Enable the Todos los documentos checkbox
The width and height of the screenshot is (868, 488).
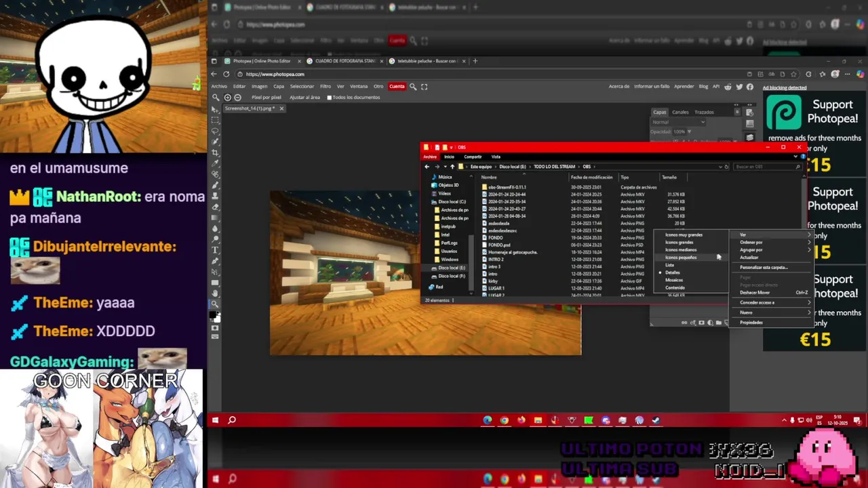click(330, 98)
